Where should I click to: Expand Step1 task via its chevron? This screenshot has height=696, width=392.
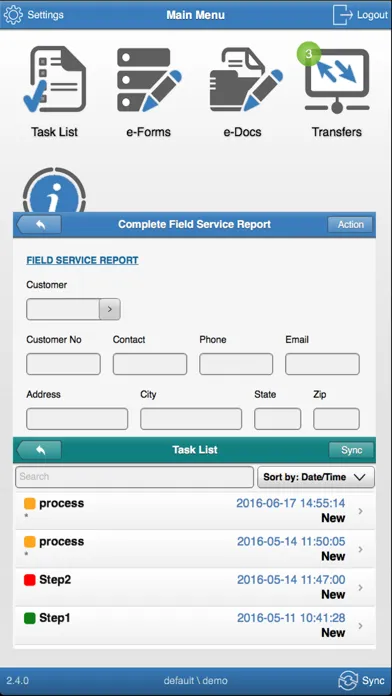(360, 625)
